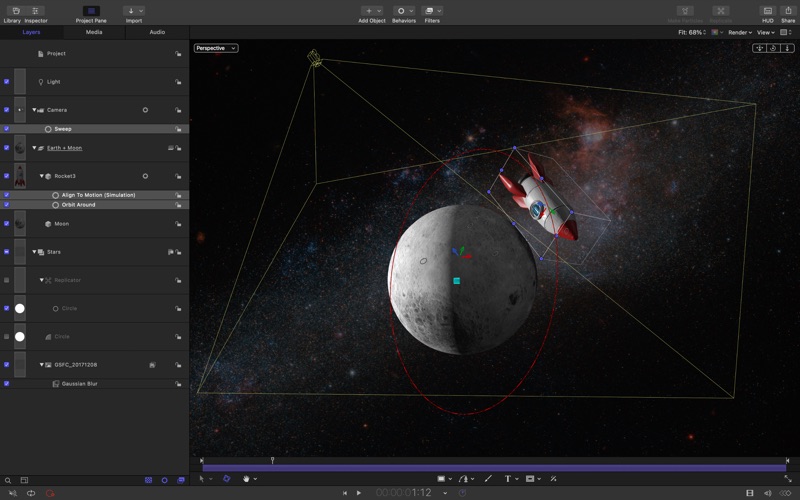
Task: Enable the Replicator layer checkbox
Action: click(x=6, y=280)
